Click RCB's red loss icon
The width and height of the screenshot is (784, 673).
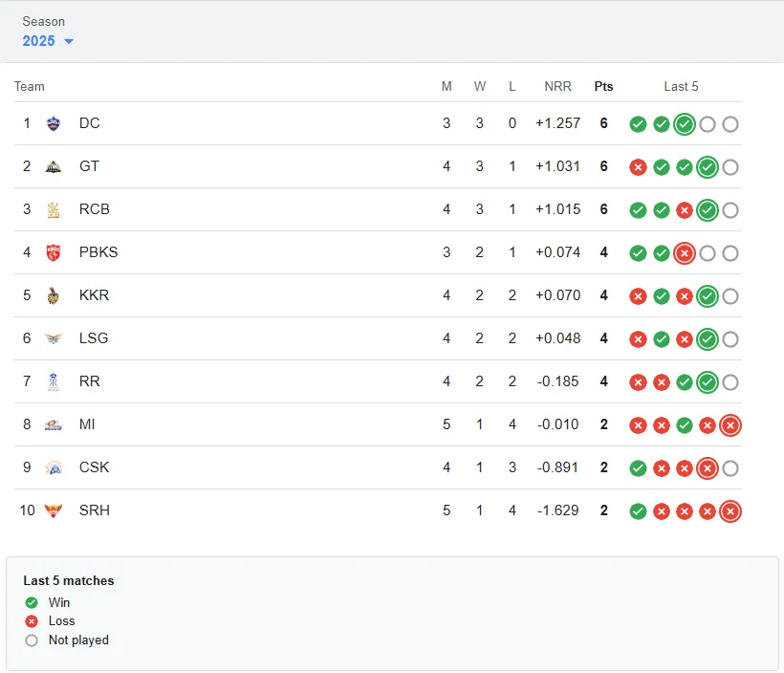click(685, 210)
